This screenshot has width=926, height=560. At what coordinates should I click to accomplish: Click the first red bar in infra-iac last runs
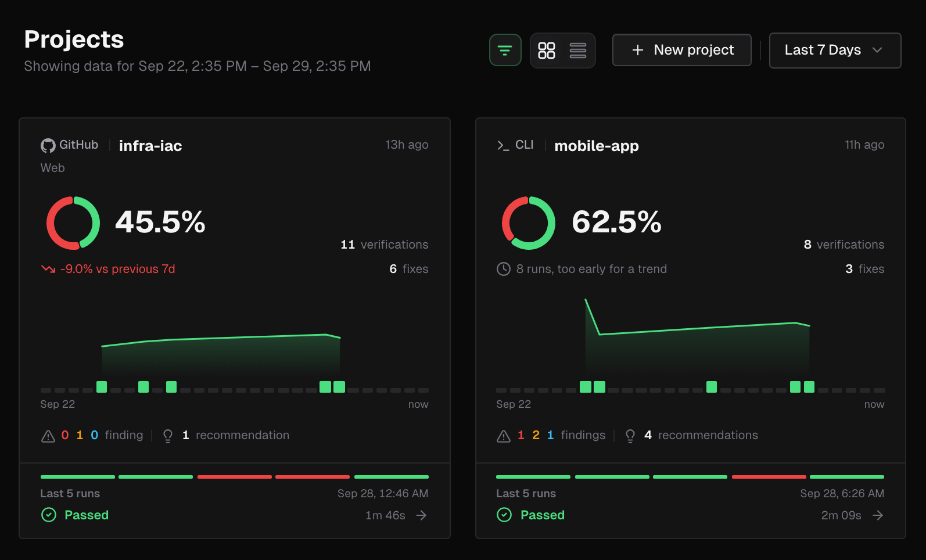pos(235,477)
